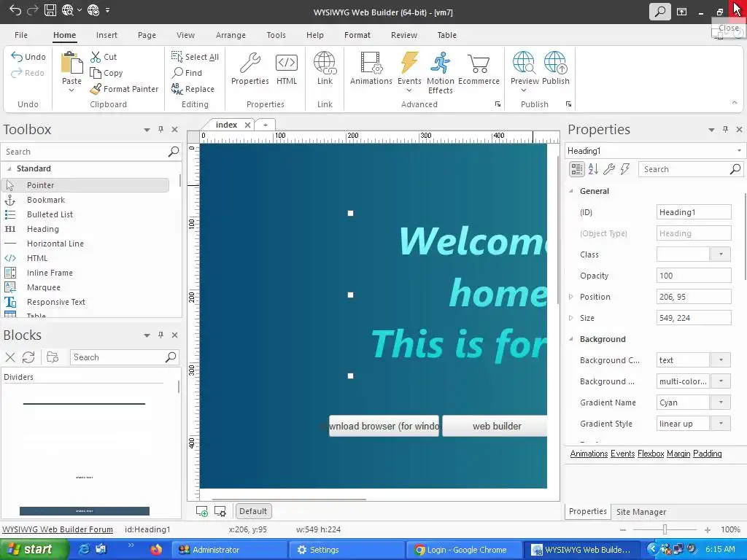Open the HTML editor button
Screen dimensions: 747x560
[x=286, y=69]
